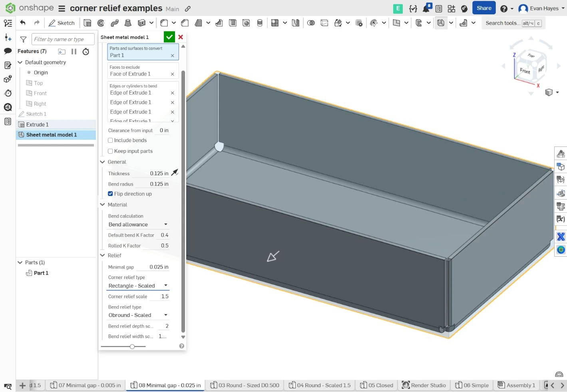Click the Sketch button

point(62,23)
